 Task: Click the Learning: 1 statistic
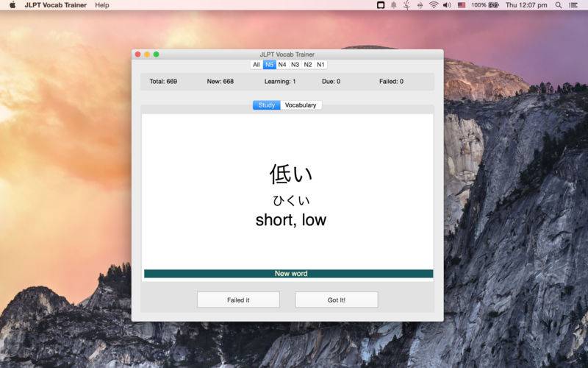tap(280, 82)
